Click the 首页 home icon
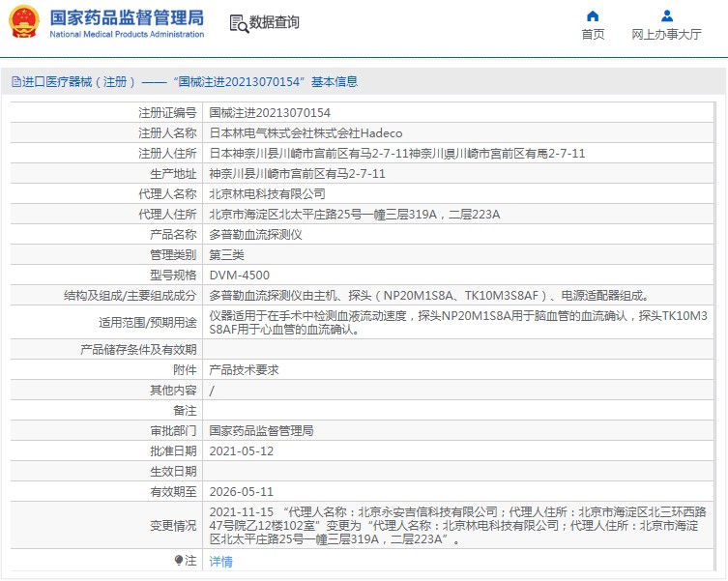Viewport: 728px width, 581px height. (593, 16)
